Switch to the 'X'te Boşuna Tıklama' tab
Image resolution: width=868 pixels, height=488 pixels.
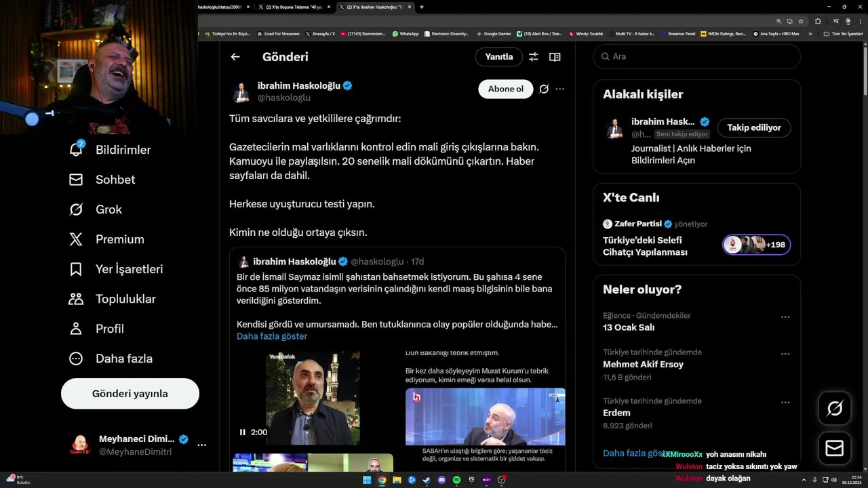point(294,7)
